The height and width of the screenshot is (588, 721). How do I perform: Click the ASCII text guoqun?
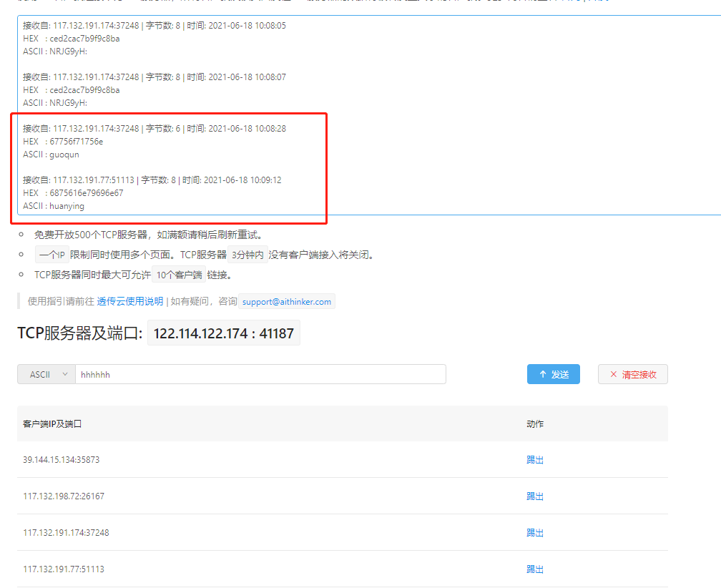pyautogui.click(x=64, y=155)
